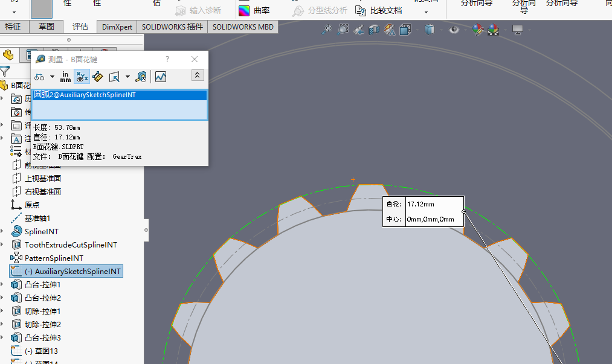Collapse the Measure dialog with double chevron
The image size is (612, 364).
point(198,75)
